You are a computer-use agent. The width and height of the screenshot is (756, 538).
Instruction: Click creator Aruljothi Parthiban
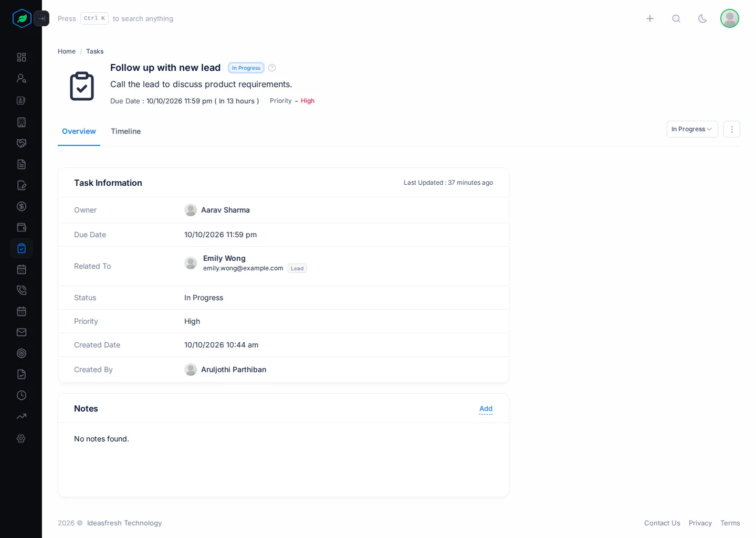[234, 370]
